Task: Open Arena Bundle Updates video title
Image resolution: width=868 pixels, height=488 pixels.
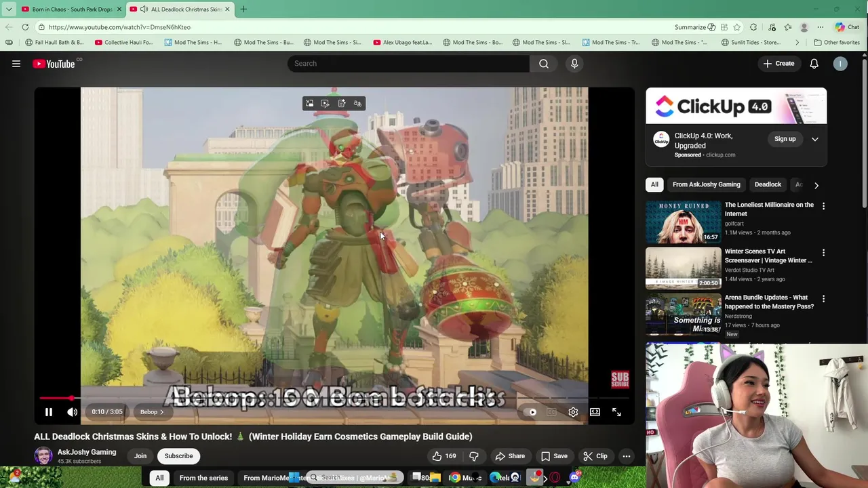Action: tap(769, 302)
